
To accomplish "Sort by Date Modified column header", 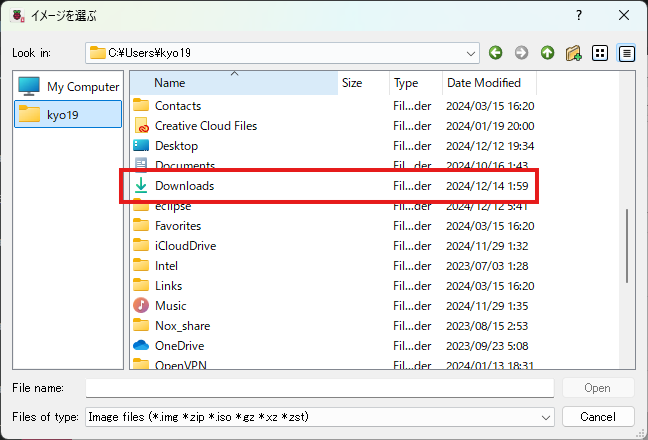I will tap(489, 83).
